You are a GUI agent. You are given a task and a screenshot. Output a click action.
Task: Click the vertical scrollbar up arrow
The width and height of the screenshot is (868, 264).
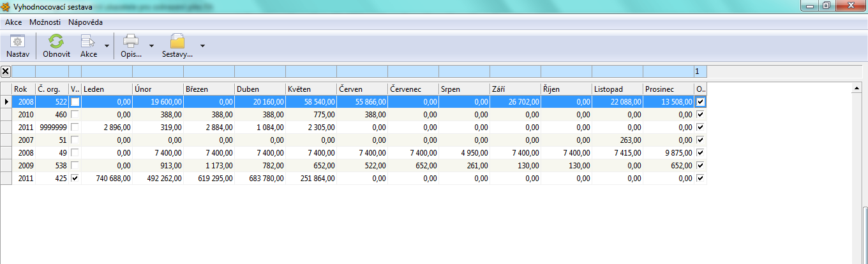[x=857, y=87]
